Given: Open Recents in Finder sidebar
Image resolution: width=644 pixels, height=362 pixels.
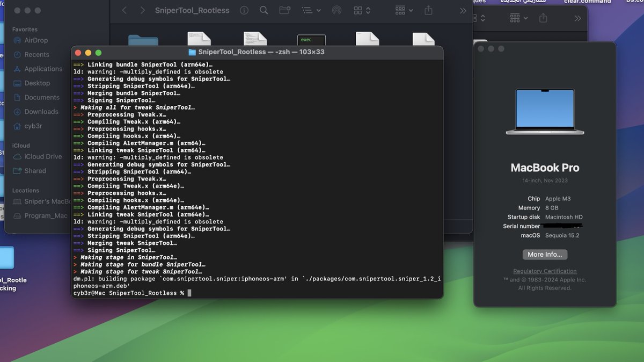Looking at the screenshot, I should [36, 55].
